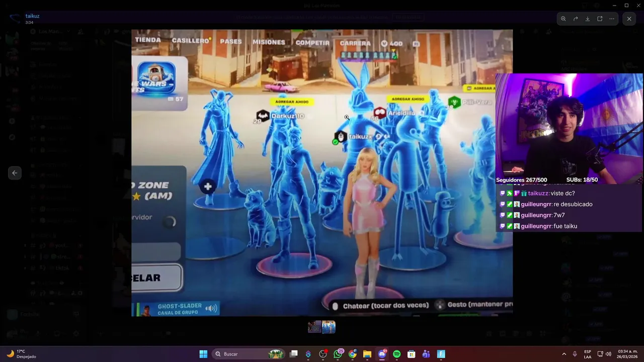Zoom into the image with the magnifier icon
The width and height of the screenshot is (644, 362).
(563, 19)
